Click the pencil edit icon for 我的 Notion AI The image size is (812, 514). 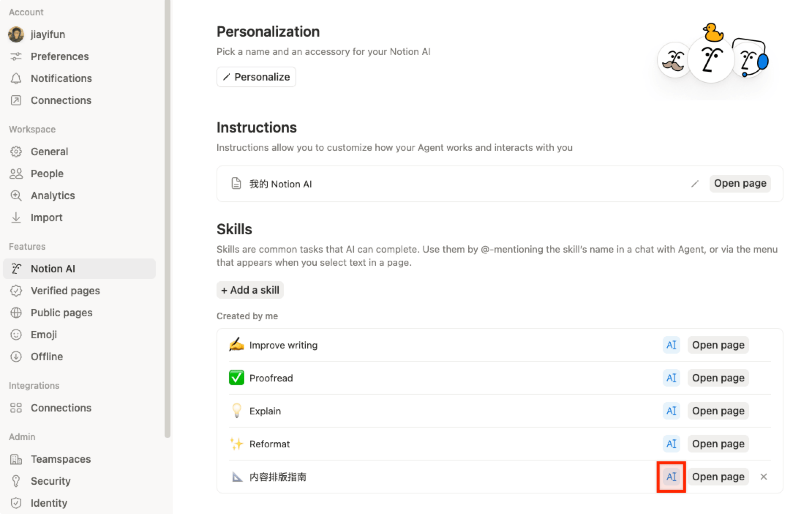tap(695, 184)
